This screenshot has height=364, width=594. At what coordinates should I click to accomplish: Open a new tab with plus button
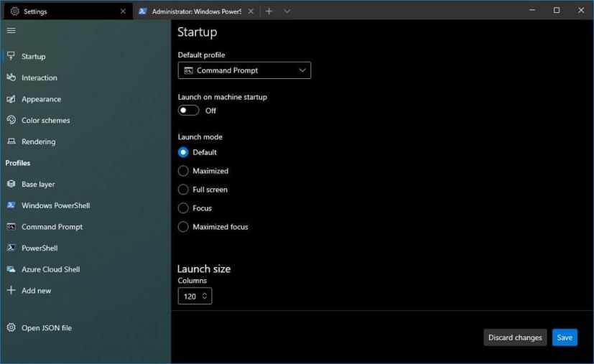tap(269, 11)
